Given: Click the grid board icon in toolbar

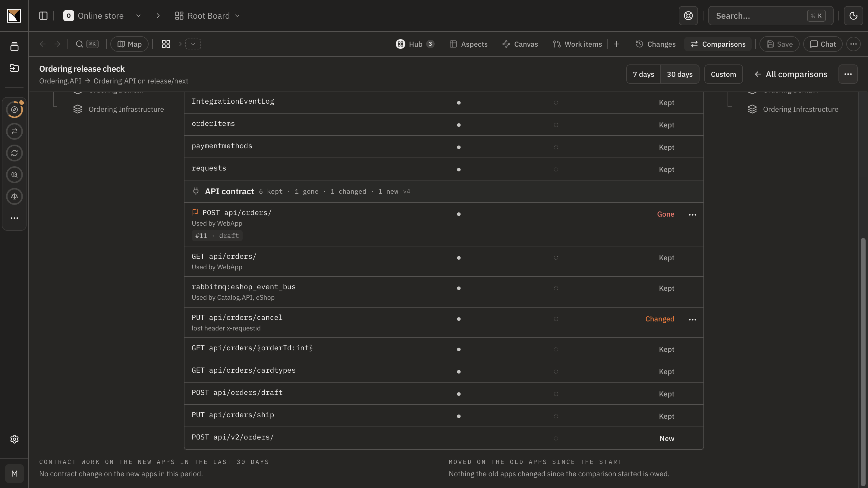Looking at the screenshot, I should click(166, 44).
